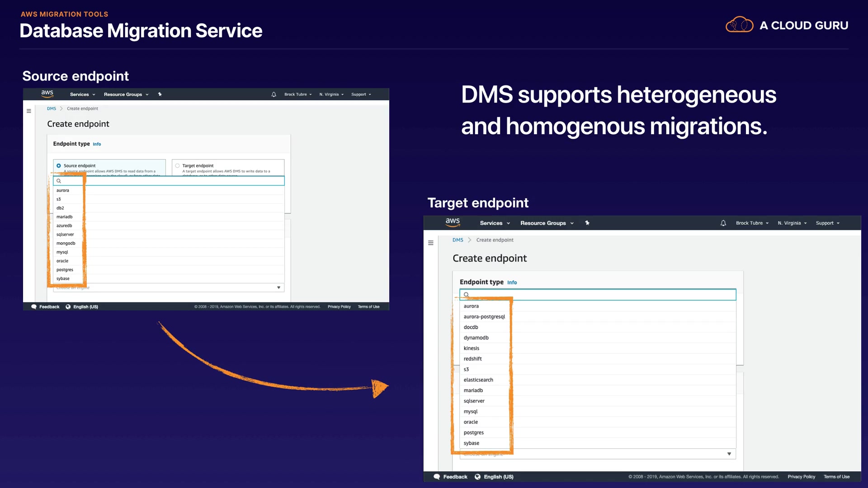Image resolution: width=868 pixels, height=488 pixels.
Task: Click the Feedback chat bubble icon in target footer
Action: 437,477
